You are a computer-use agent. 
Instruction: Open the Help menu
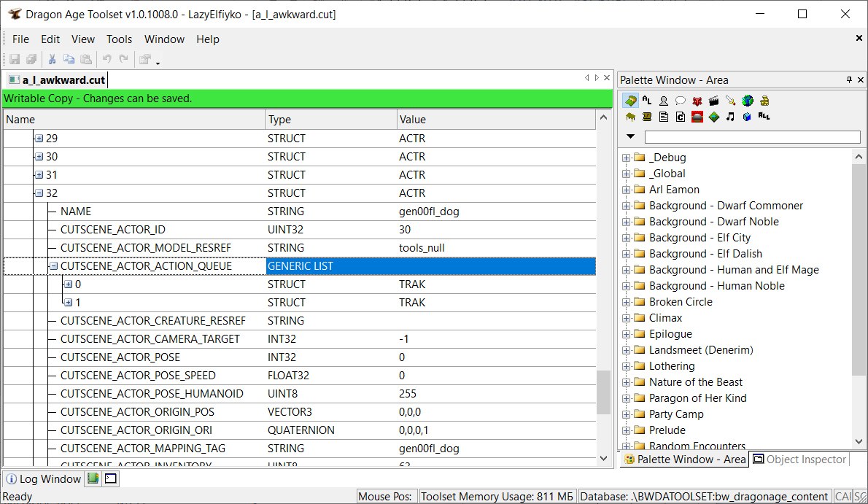click(x=208, y=39)
